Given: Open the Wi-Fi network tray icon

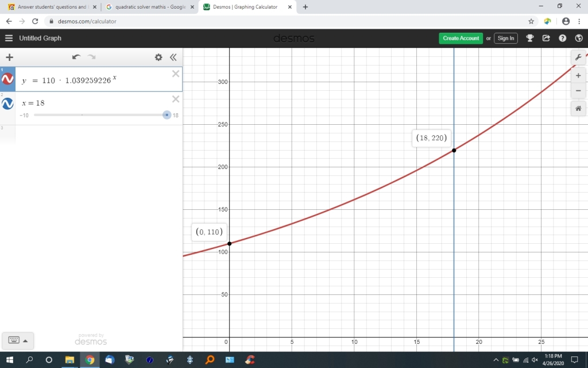Looking at the screenshot, I should 526,360.
